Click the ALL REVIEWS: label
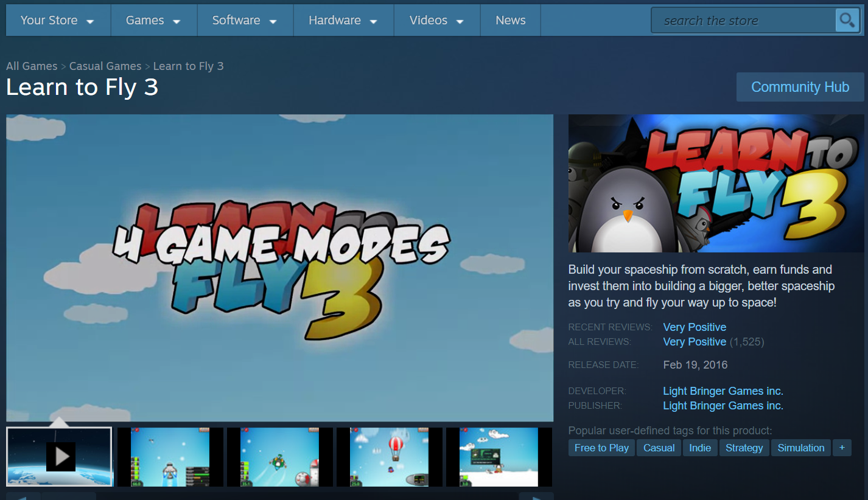The width and height of the screenshot is (868, 500). 600,342
